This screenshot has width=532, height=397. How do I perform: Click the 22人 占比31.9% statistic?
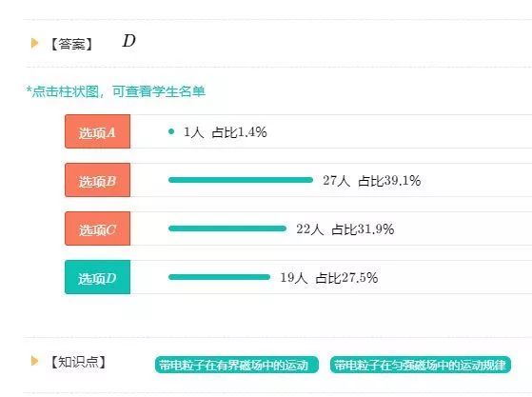(345, 229)
